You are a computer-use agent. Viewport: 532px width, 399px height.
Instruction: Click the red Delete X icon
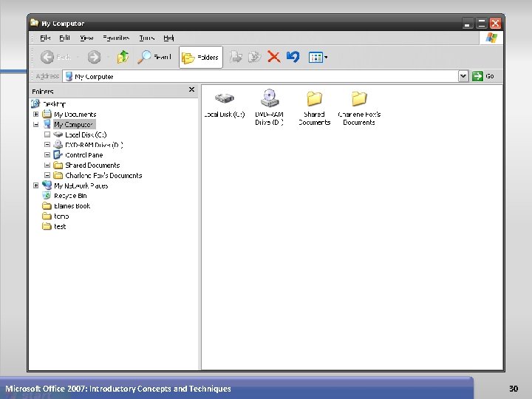click(274, 57)
